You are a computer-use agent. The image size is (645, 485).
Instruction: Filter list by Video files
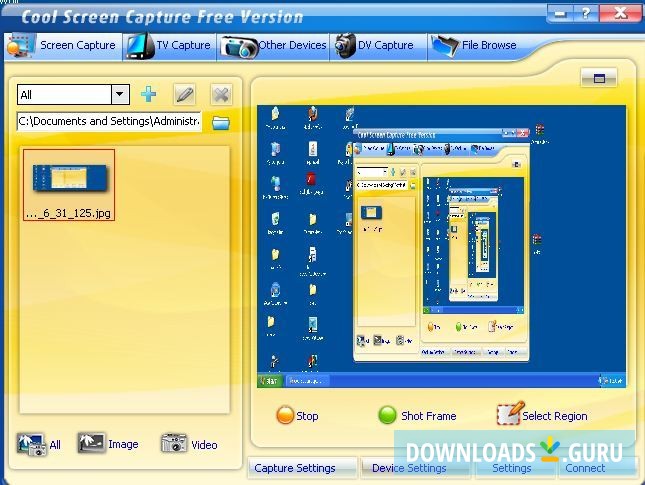[189, 444]
